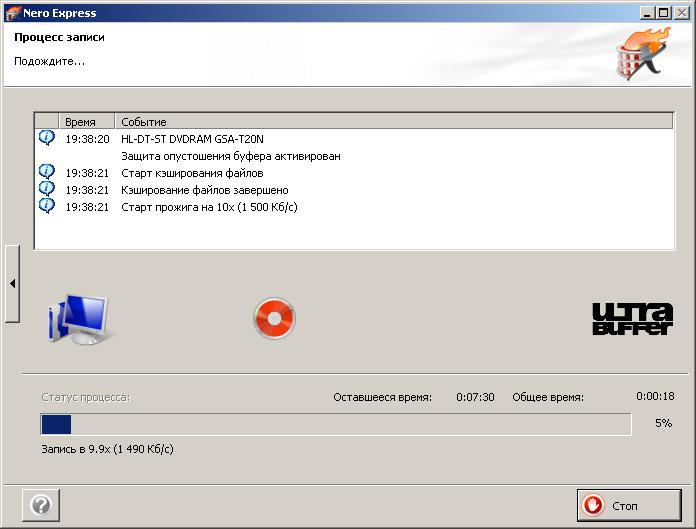Click the burn progress bar
Viewport: 696px width, 529px height.
(336, 425)
